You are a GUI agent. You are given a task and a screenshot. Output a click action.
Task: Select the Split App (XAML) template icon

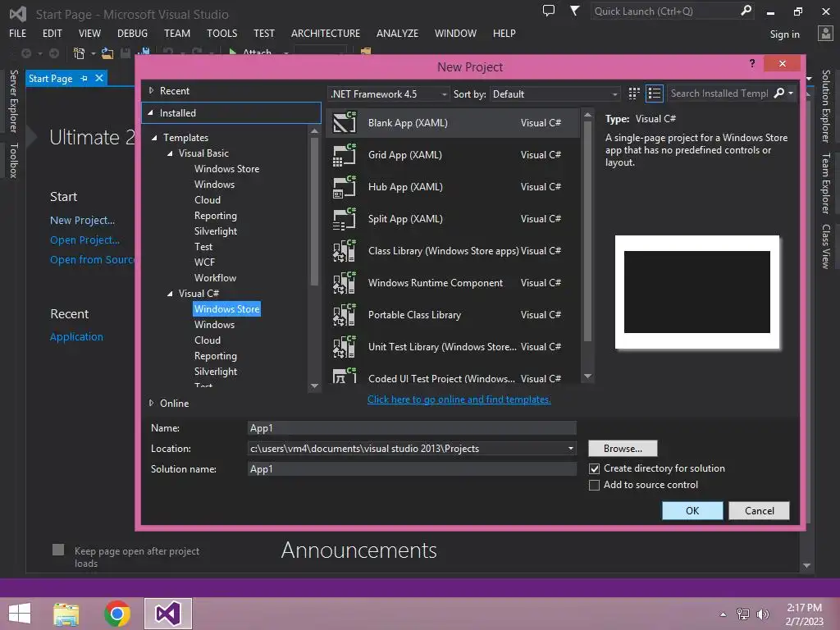344,219
